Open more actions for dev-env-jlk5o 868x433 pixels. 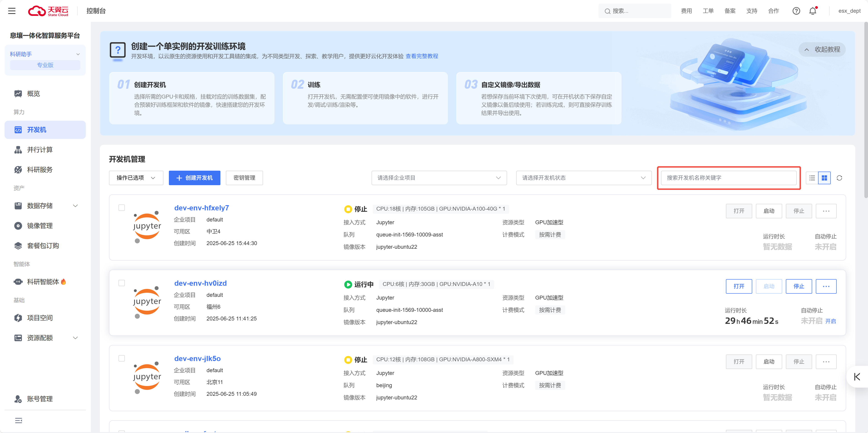826,362
